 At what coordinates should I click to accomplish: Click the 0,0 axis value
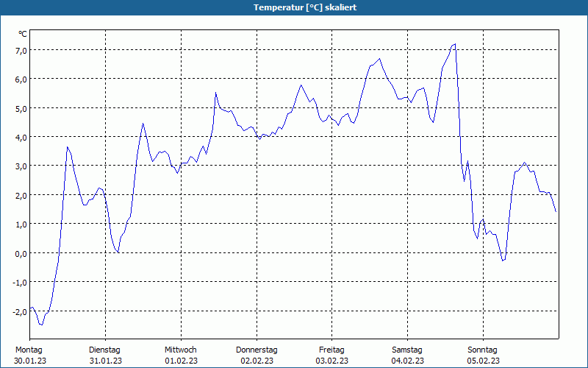[21, 253]
